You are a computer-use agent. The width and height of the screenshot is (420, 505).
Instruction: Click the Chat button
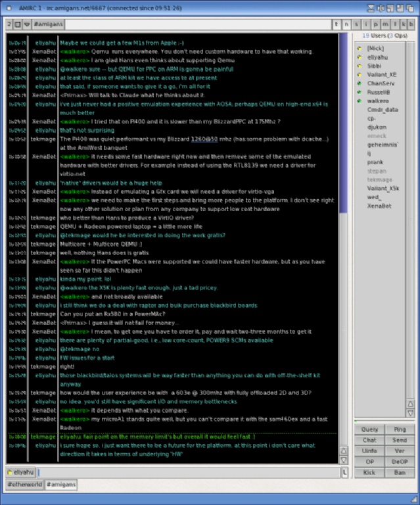tap(369, 440)
